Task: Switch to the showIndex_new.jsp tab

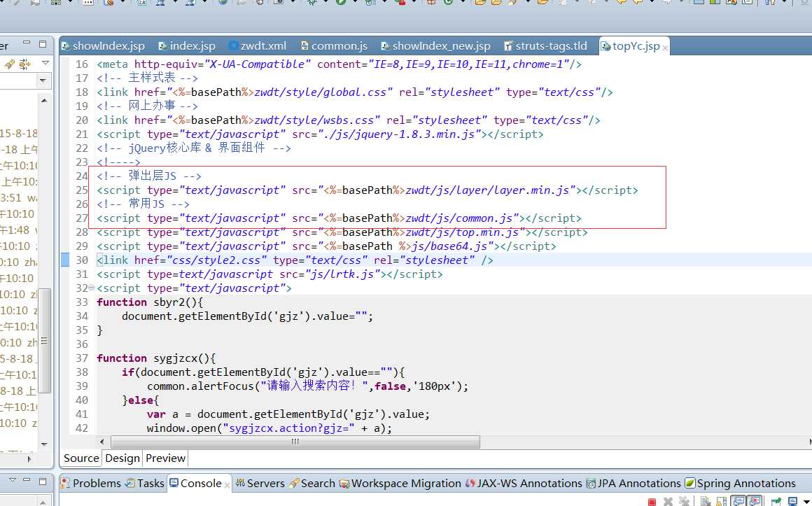Action: (x=435, y=46)
